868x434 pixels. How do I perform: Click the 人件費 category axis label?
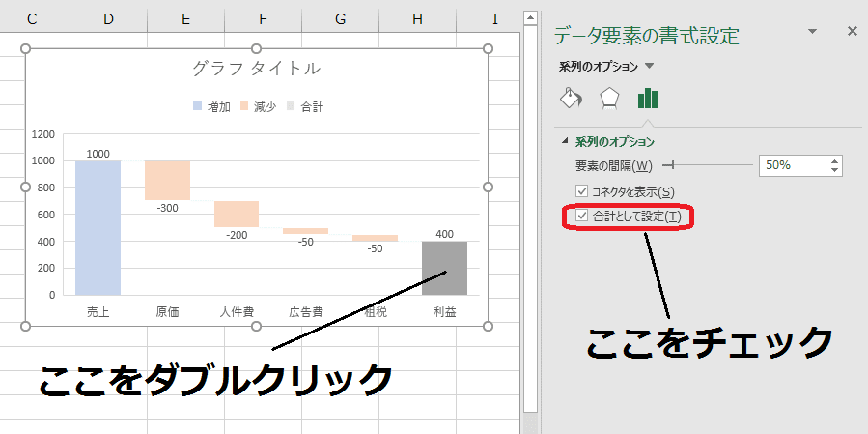pos(237,312)
